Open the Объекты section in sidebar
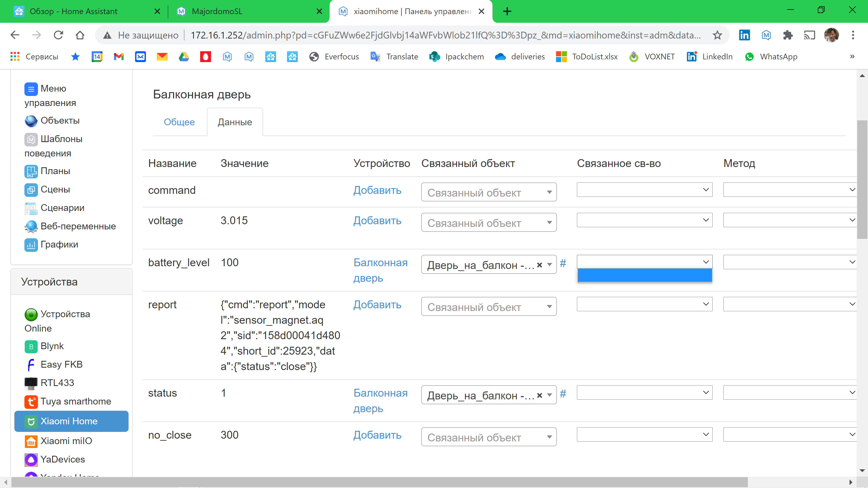The width and height of the screenshot is (868, 488). coord(60,120)
